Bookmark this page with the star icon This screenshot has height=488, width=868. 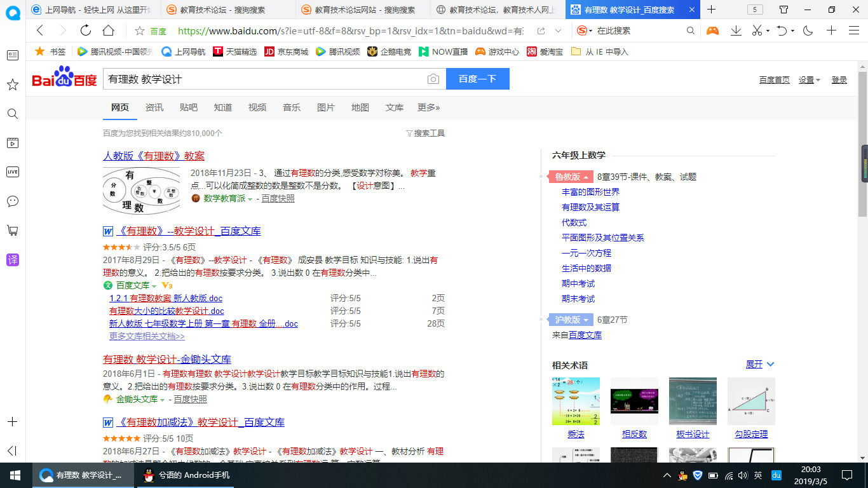tap(140, 30)
